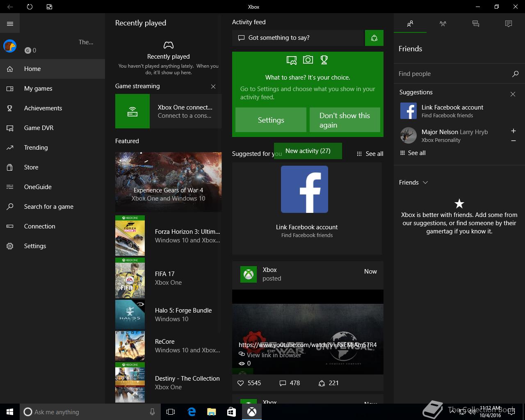Image resolution: width=525 pixels, height=420 pixels.
Task: Click New activity (27) button
Action: (308, 151)
